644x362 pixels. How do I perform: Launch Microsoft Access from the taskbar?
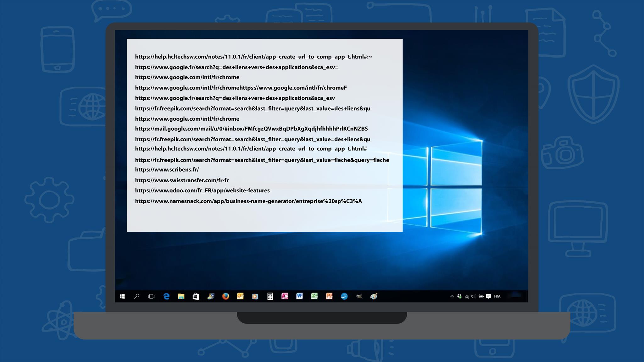click(x=285, y=296)
